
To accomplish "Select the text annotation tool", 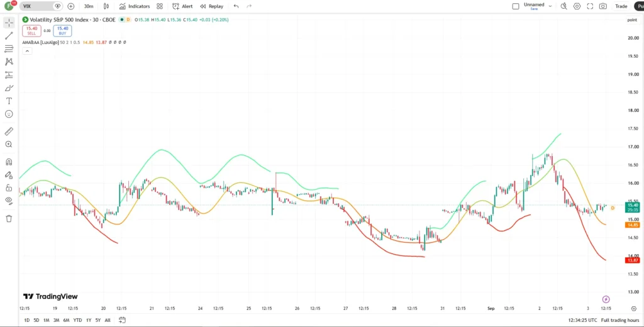I will pos(9,101).
